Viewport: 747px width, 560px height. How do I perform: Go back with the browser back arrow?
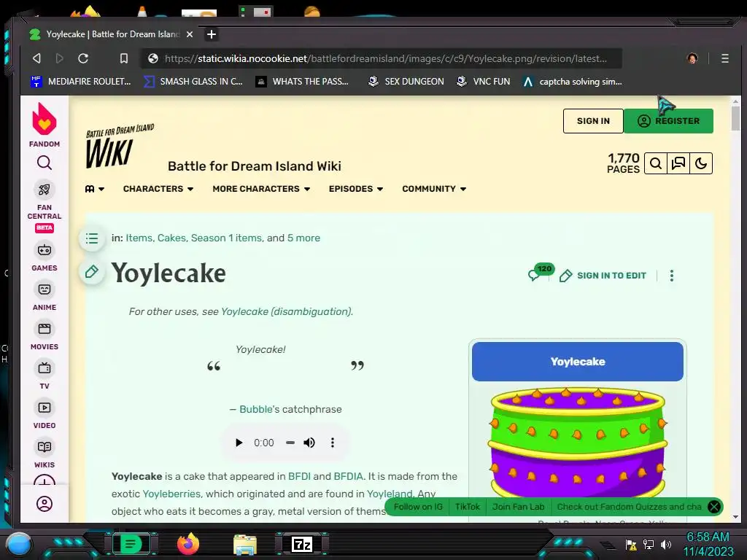[36, 58]
